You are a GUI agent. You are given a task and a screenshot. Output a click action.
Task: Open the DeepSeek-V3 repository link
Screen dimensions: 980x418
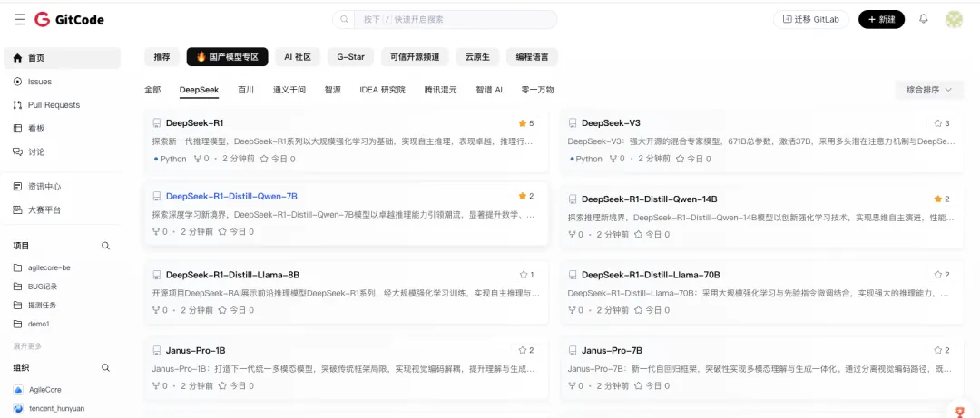click(611, 123)
